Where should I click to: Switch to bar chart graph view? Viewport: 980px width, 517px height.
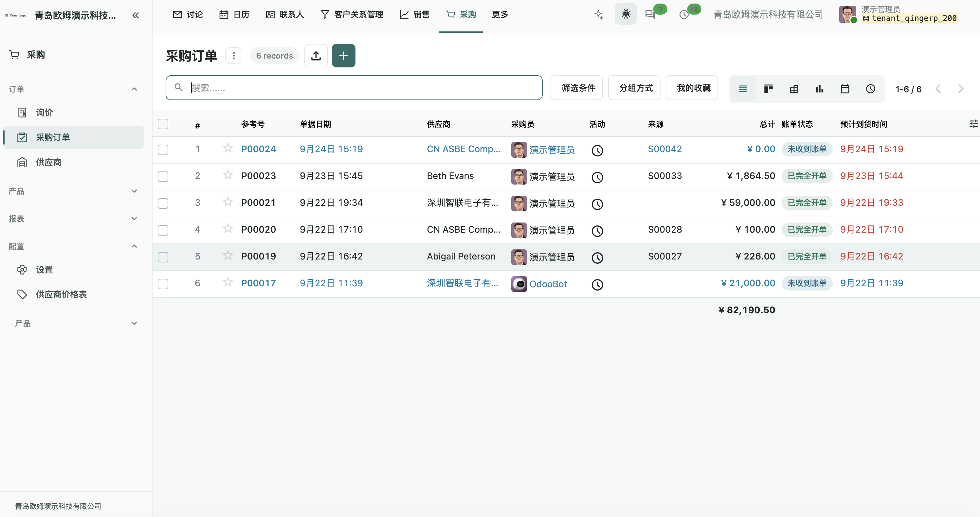point(820,89)
